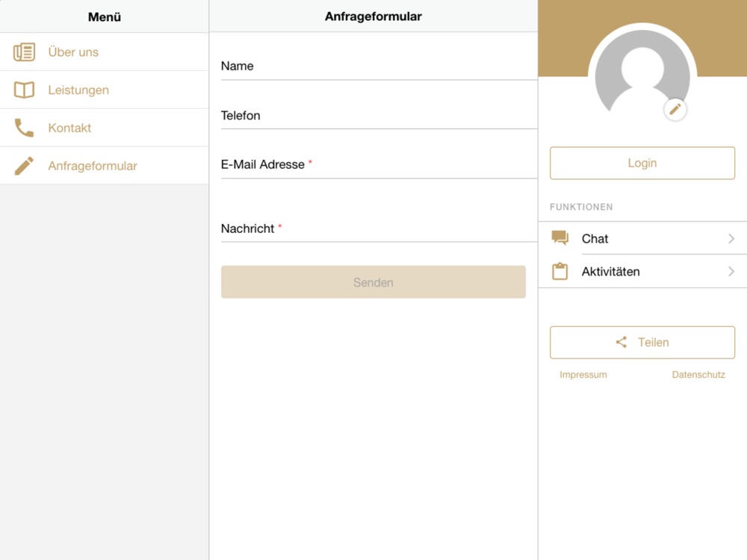Open the Chat function row
This screenshot has width=747, height=560.
click(642, 238)
